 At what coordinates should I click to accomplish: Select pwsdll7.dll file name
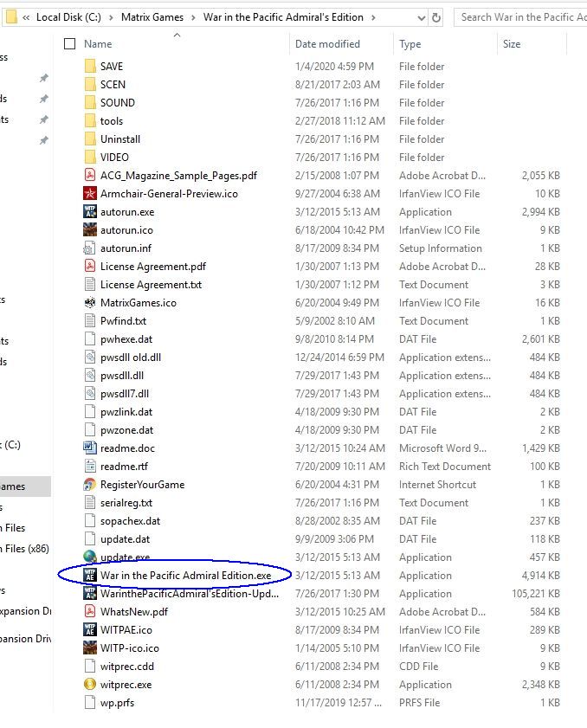(x=125, y=394)
